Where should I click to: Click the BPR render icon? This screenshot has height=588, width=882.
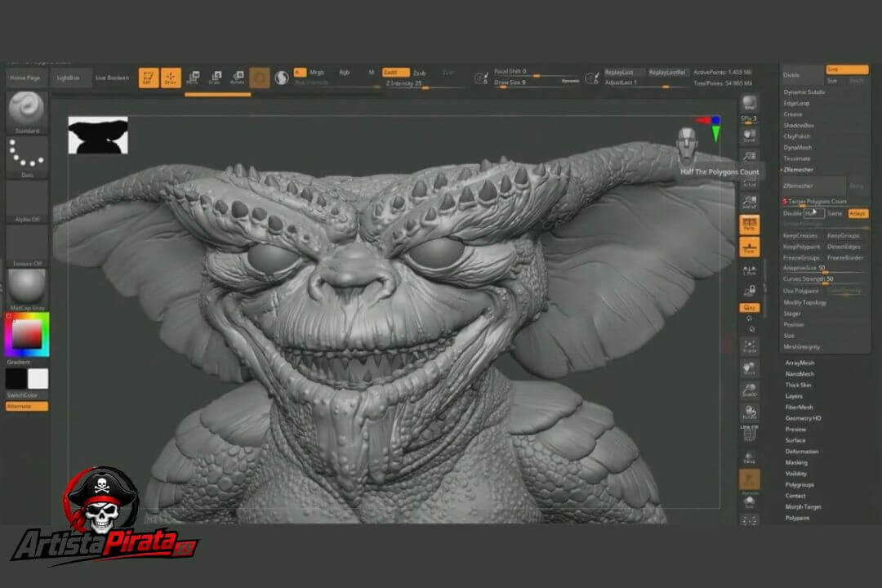tap(749, 104)
